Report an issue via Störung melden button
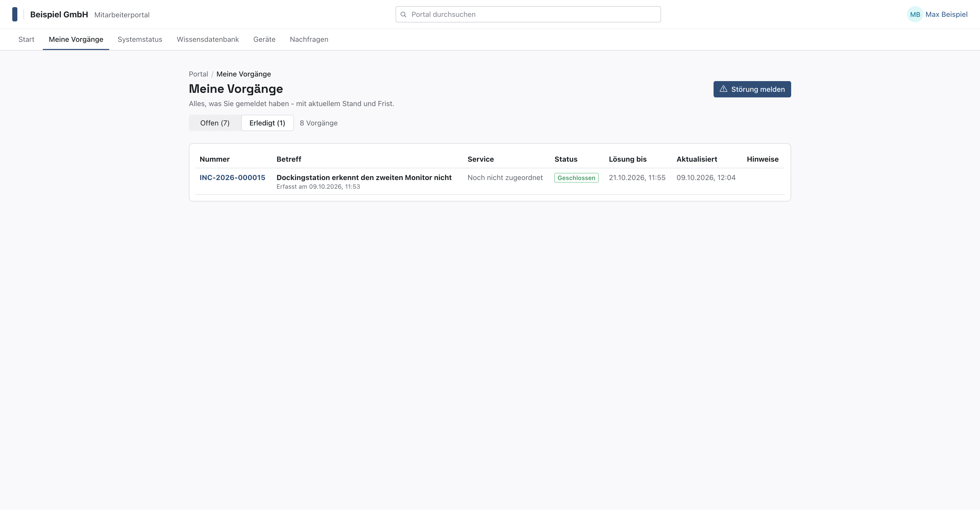This screenshot has height=510, width=980. (752, 89)
